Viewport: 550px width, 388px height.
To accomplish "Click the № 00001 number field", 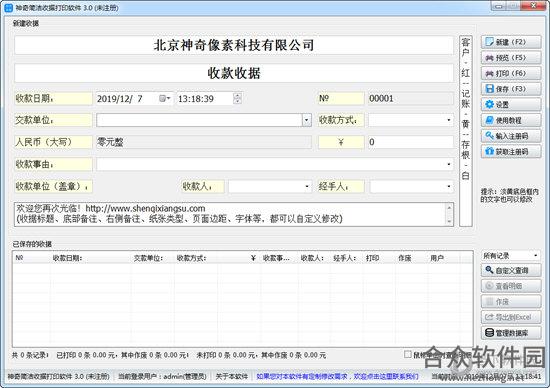I will point(410,99).
